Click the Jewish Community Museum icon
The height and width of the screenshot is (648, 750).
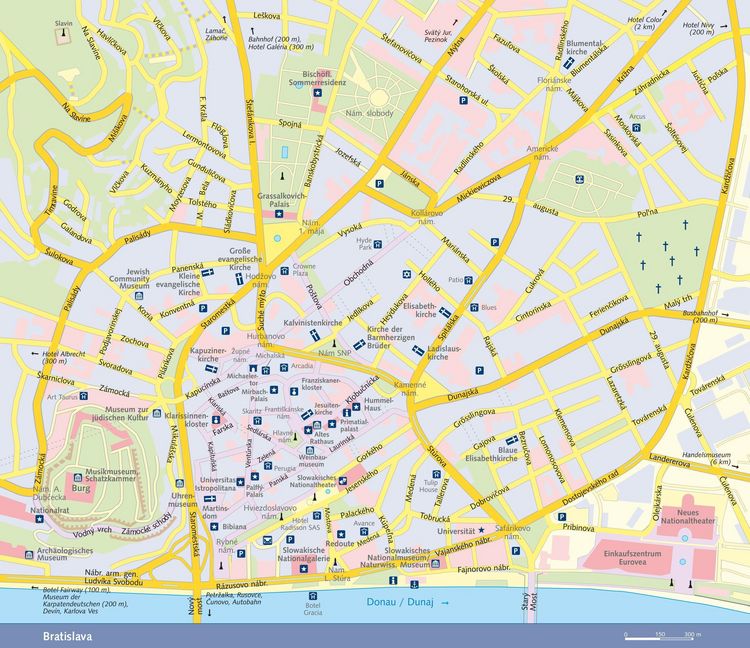tap(139, 296)
